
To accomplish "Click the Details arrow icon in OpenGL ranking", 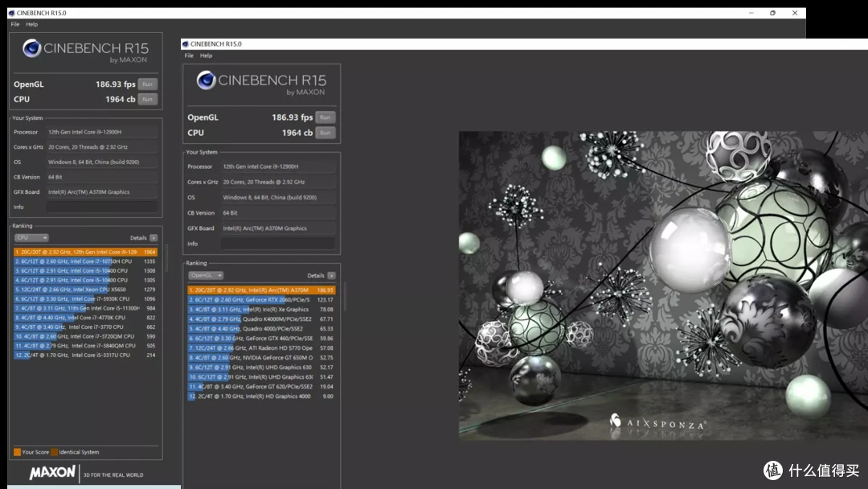I will (x=331, y=276).
